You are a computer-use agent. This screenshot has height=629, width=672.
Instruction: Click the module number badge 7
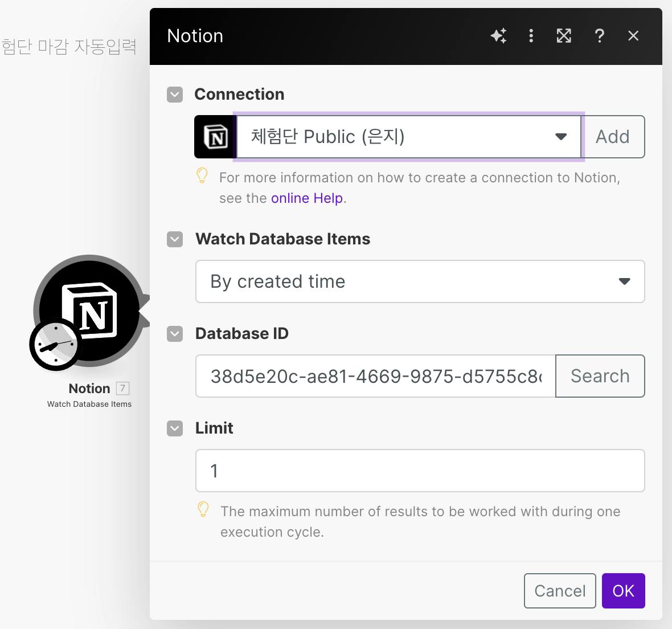(122, 389)
